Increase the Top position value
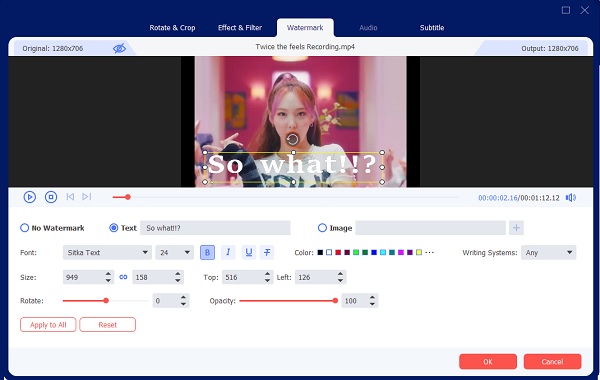600x380 pixels. (x=267, y=274)
